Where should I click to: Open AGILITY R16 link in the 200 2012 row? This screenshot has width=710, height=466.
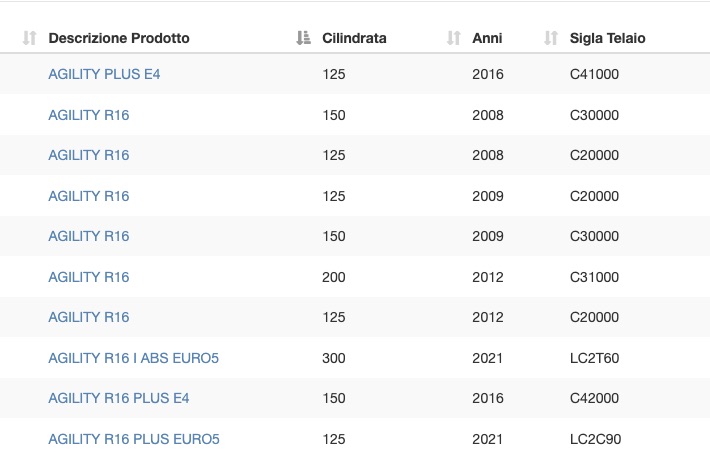(x=89, y=277)
